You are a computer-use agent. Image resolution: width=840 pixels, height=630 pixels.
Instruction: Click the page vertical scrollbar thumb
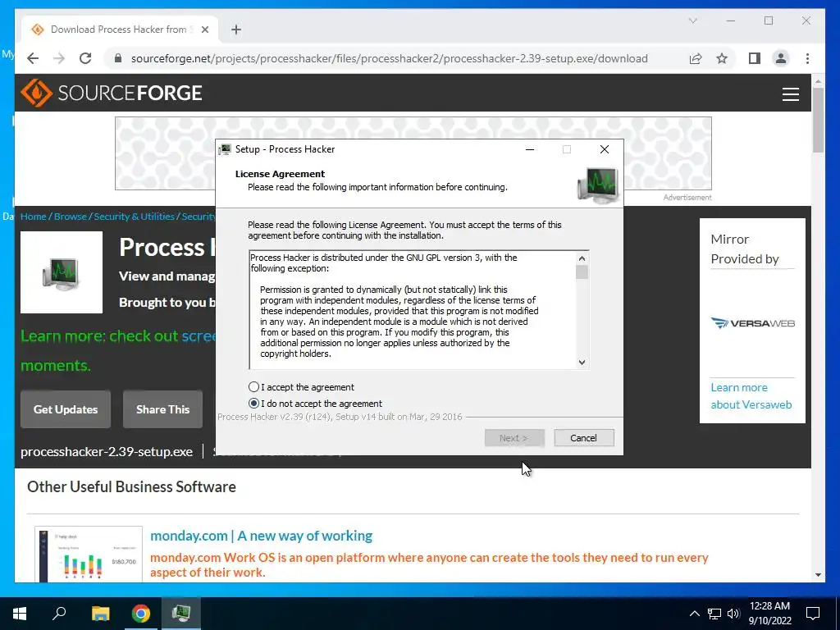click(x=818, y=120)
